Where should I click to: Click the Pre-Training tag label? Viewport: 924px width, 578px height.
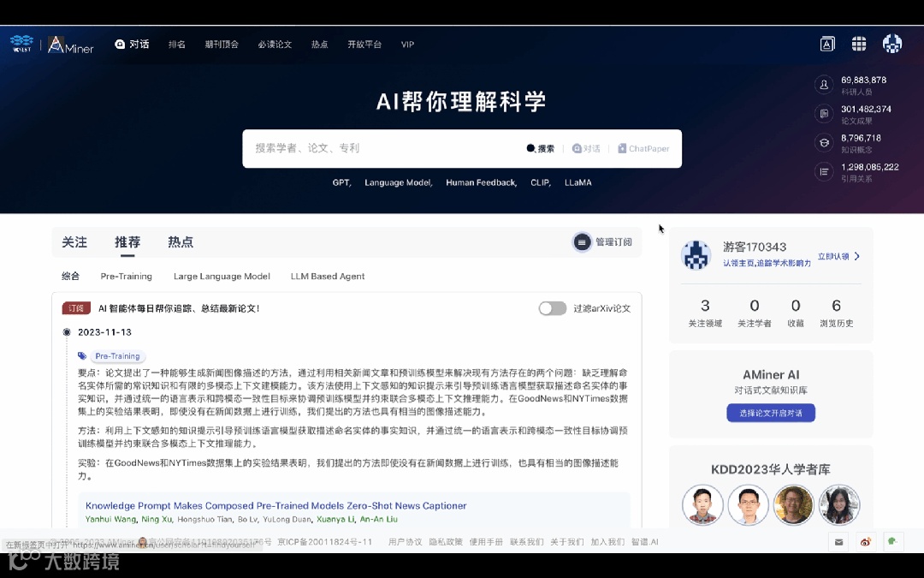117,356
